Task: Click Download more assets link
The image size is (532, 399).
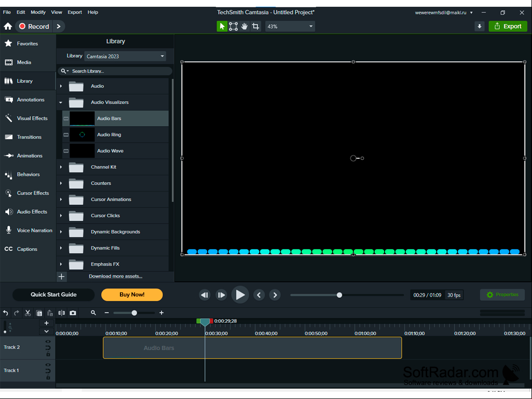Action: [x=115, y=276]
